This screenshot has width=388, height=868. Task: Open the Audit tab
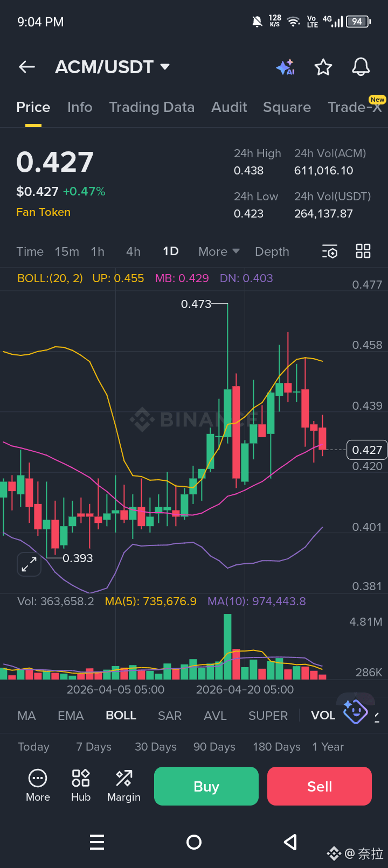(x=229, y=107)
